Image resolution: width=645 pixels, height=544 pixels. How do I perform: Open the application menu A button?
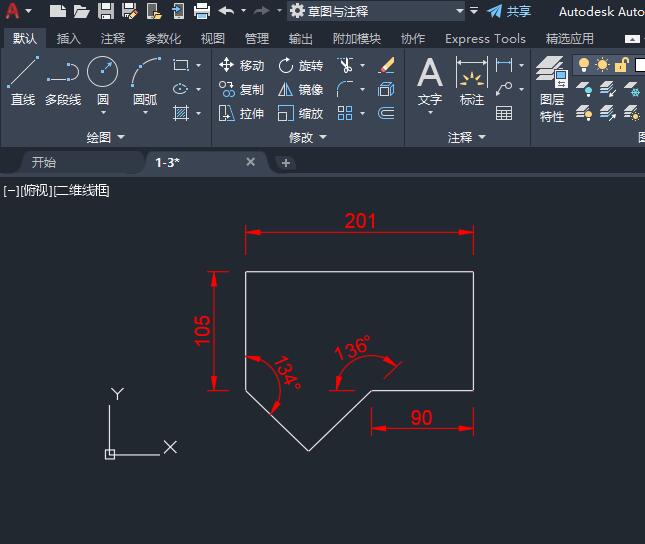point(13,11)
